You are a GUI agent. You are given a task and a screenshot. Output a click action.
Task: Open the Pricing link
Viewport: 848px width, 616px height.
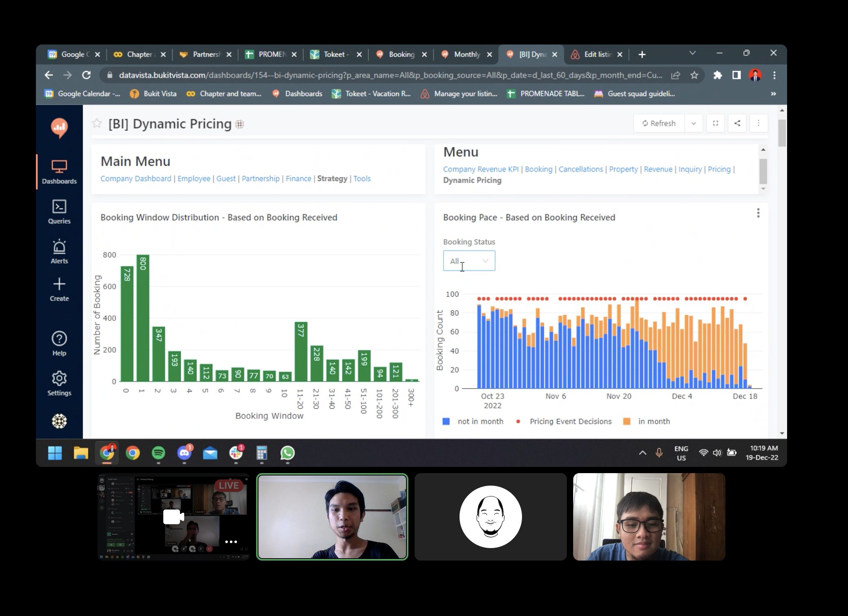click(719, 169)
